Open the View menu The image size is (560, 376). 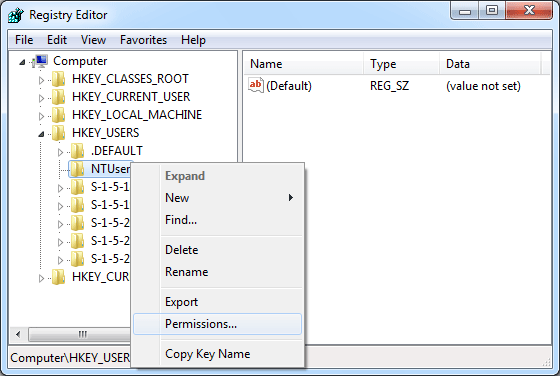(x=93, y=40)
